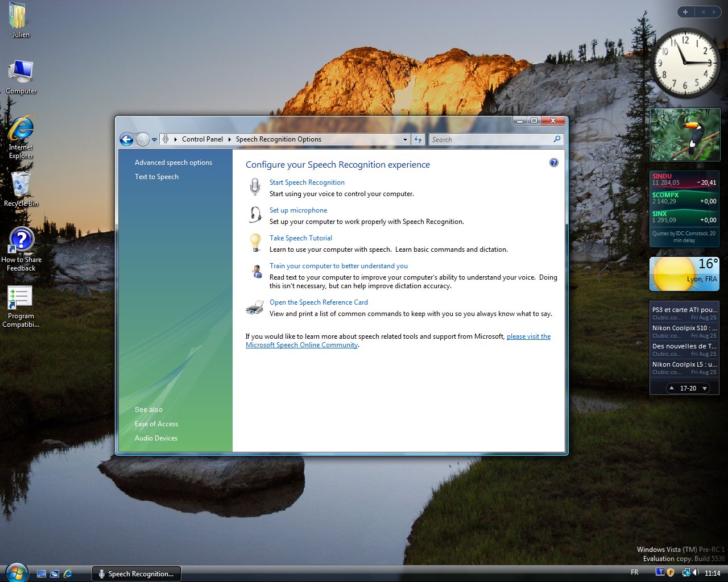The width and height of the screenshot is (728, 582).
Task: Open the blue help question mark icon
Action: pyautogui.click(x=554, y=163)
